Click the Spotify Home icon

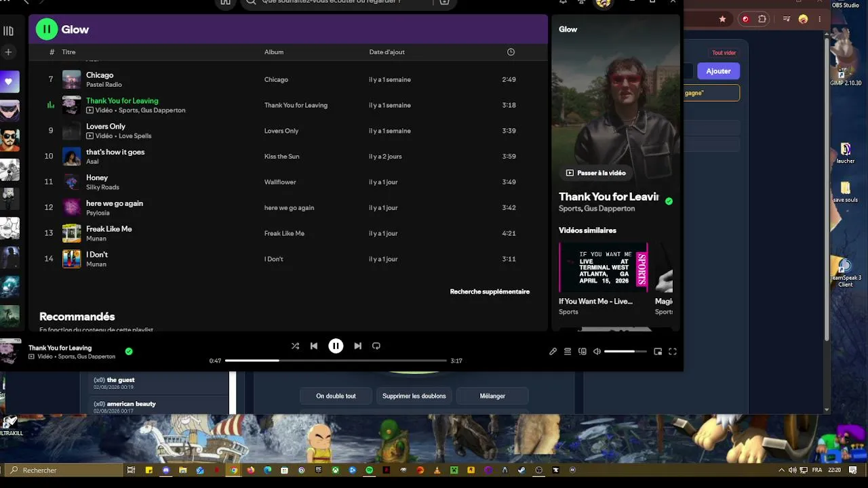pos(225,3)
